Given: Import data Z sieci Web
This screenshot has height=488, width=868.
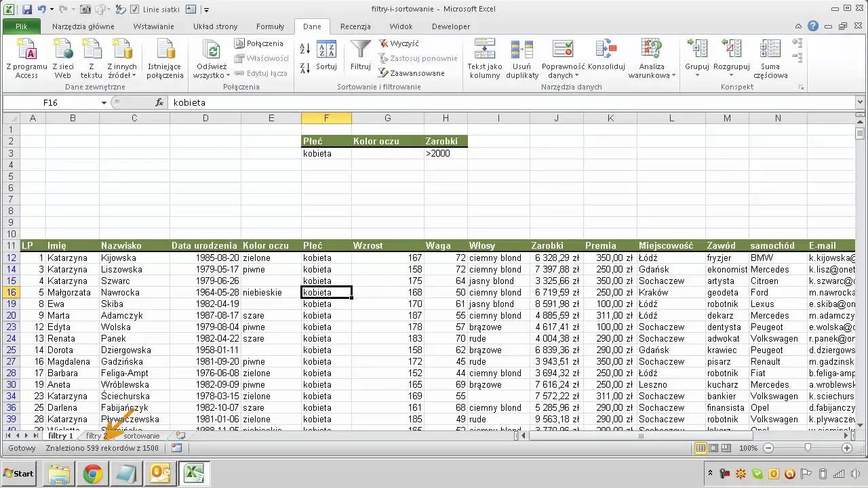Looking at the screenshot, I should (63, 58).
